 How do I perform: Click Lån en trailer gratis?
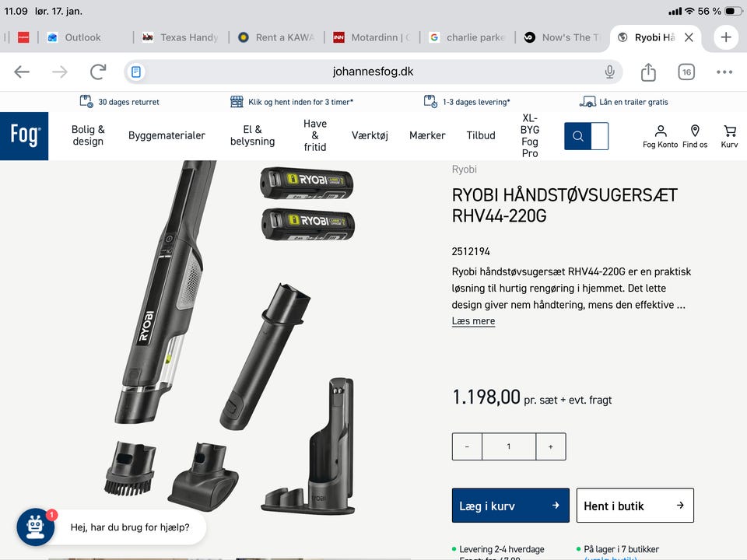[623, 101]
